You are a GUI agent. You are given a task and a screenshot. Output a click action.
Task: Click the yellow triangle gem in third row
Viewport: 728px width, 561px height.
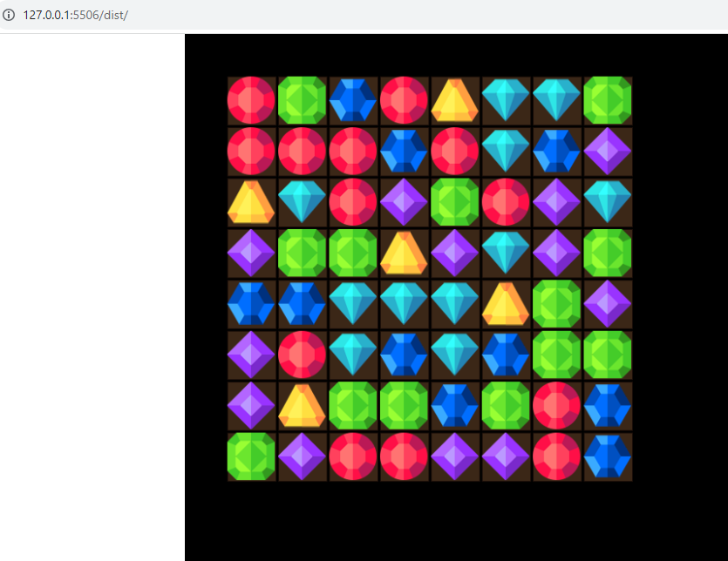[x=251, y=202]
